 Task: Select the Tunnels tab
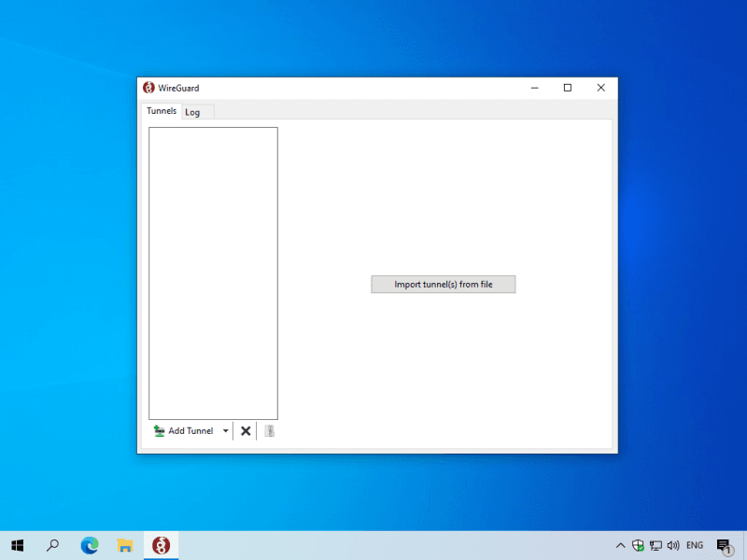click(x=162, y=111)
